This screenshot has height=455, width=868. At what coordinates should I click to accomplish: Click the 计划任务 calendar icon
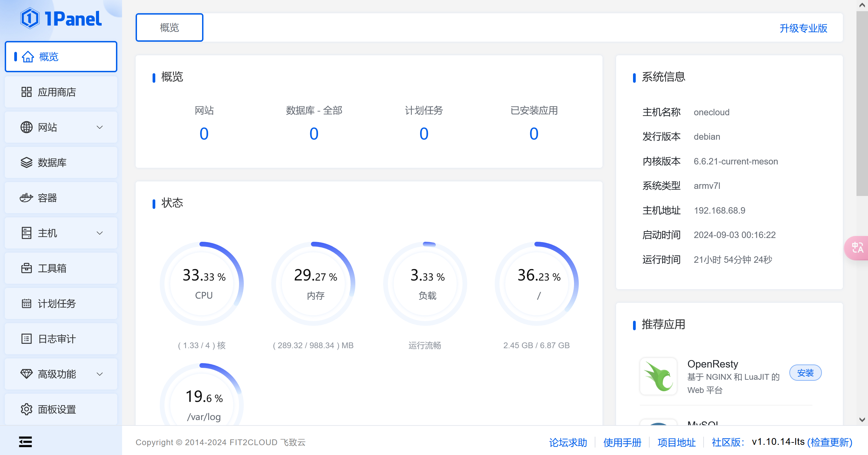click(26, 303)
